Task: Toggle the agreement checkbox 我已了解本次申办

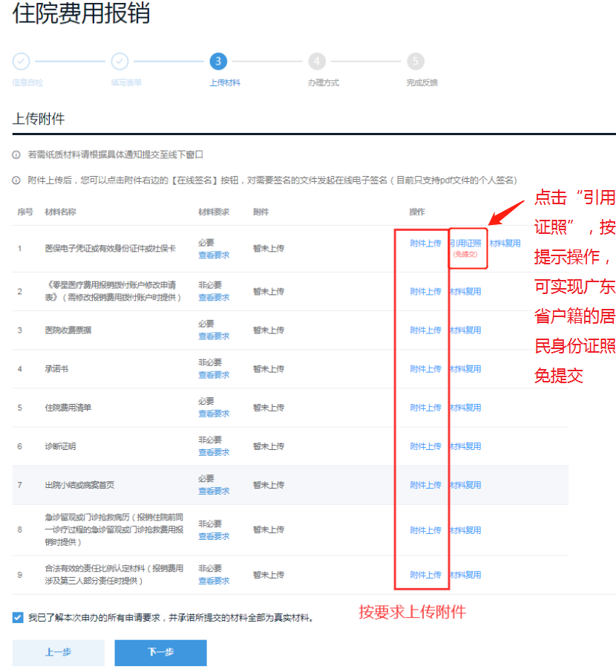Action: (18, 617)
